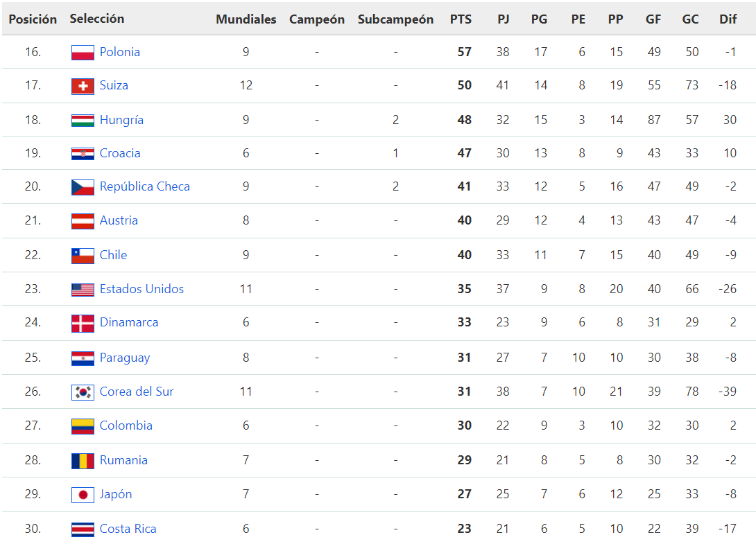Open the Hungría team link

(121, 119)
